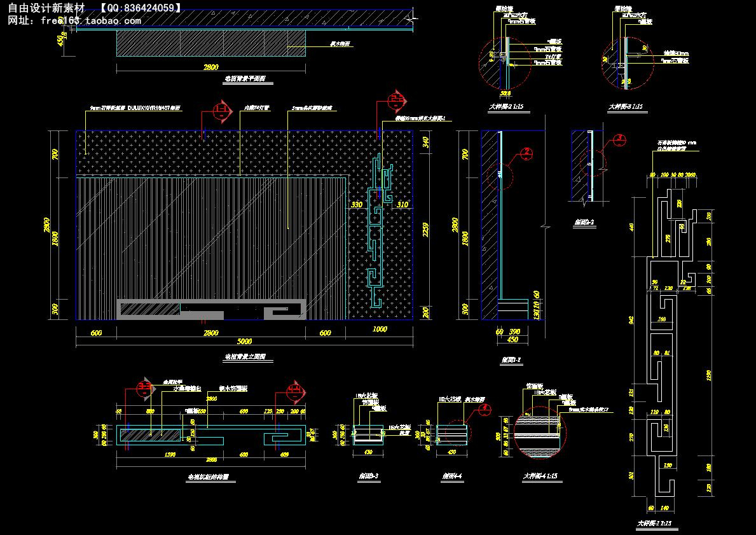Click the '5000' overall width dimension
This screenshot has height=535, width=756.
point(244,342)
